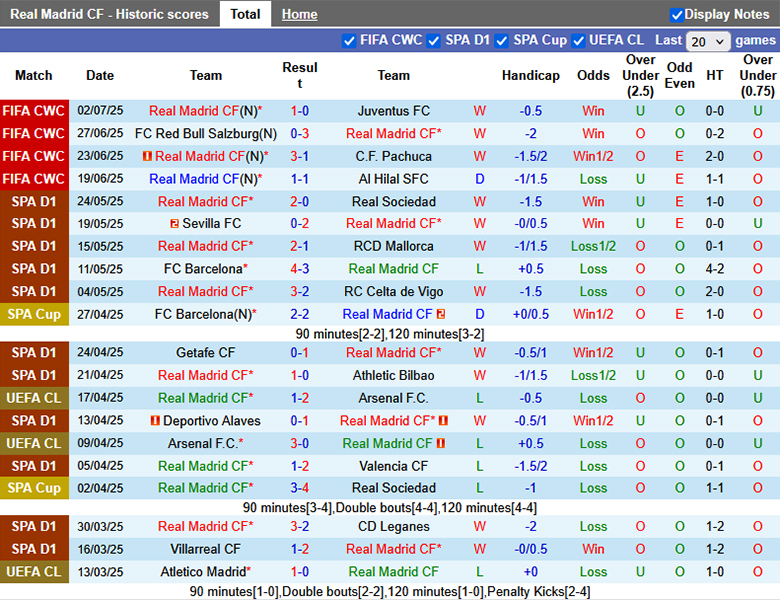Screen dimensions: 780x600
Task: Open Juventus FC team link
Action: click(393, 111)
